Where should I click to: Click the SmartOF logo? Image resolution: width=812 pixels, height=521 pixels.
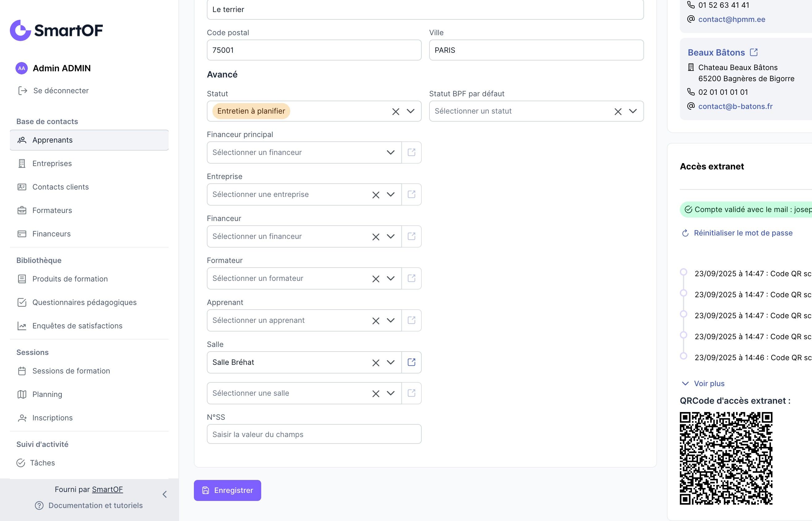[x=56, y=31]
